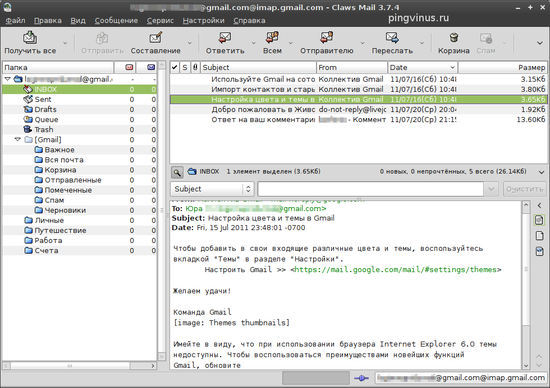Screen dimensions: 550x388
Task: Open search history dropdown arrow
Action: click(491, 189)
